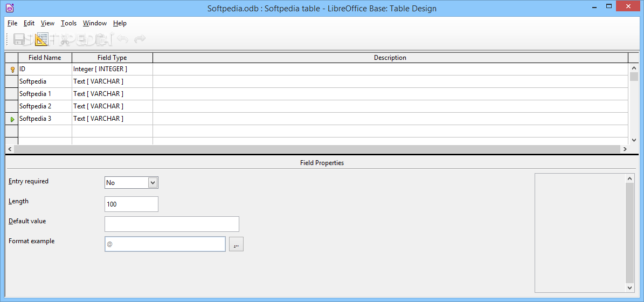
Task: Click the horizontal scrollbar right arrow
Action: click(625, 149)
